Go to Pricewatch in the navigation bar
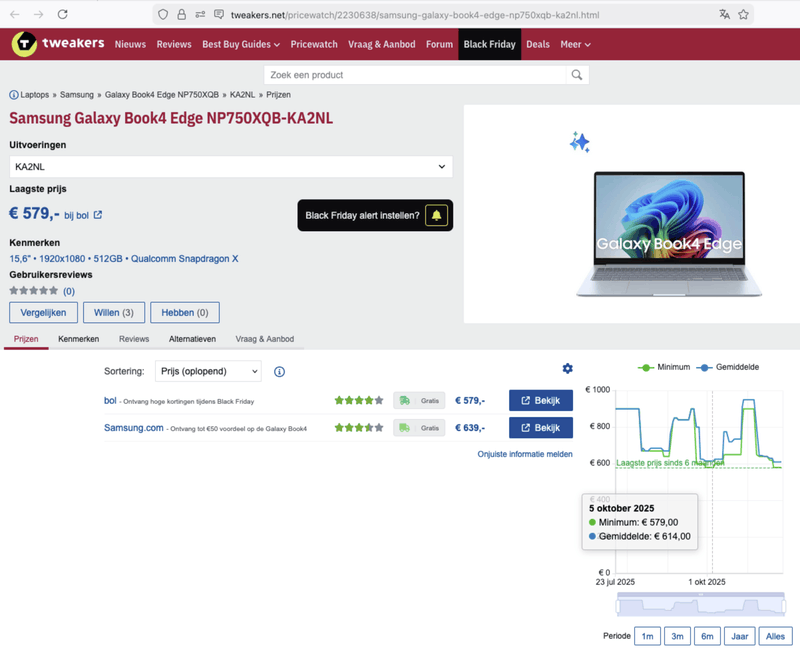Screen dimensions: 800x652 (314, 44)
